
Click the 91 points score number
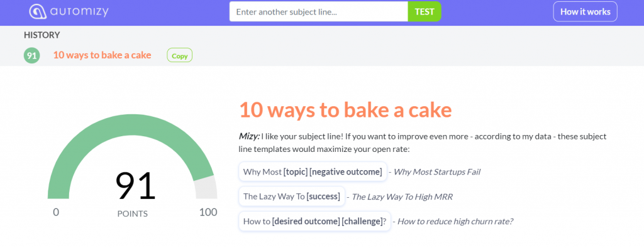135,186
